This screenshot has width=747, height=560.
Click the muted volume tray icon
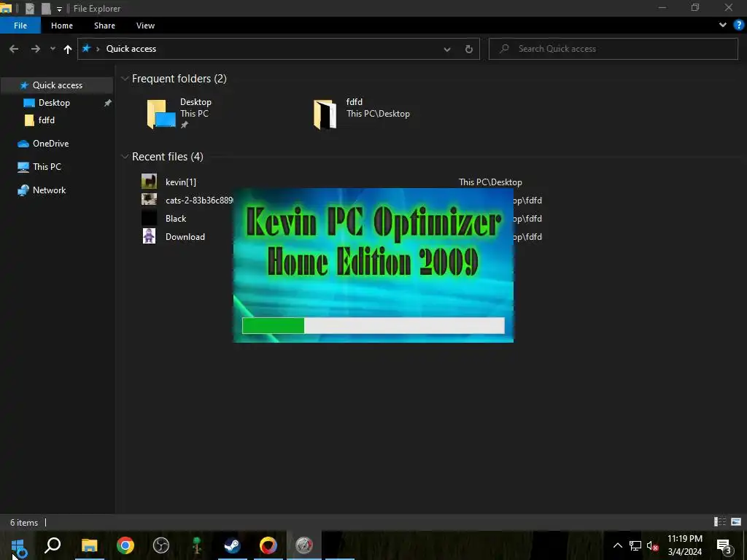pyautogui.click(x=653, y=545)
